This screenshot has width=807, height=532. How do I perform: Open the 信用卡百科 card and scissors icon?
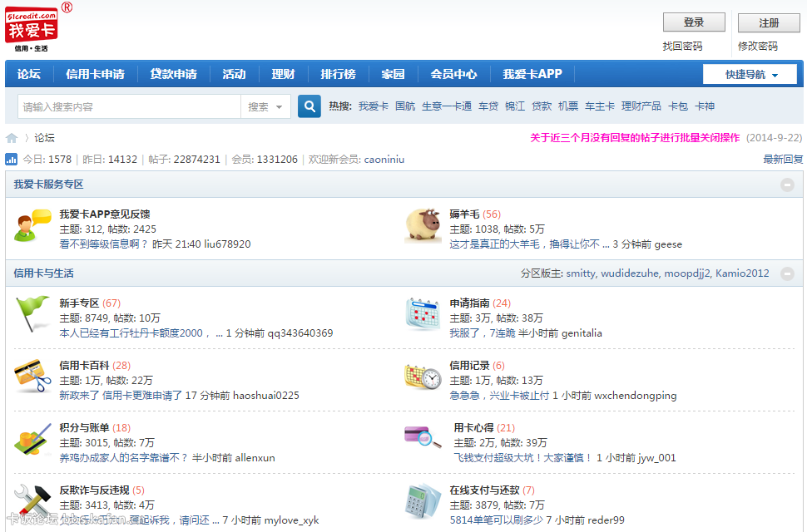tap(32, 377)
